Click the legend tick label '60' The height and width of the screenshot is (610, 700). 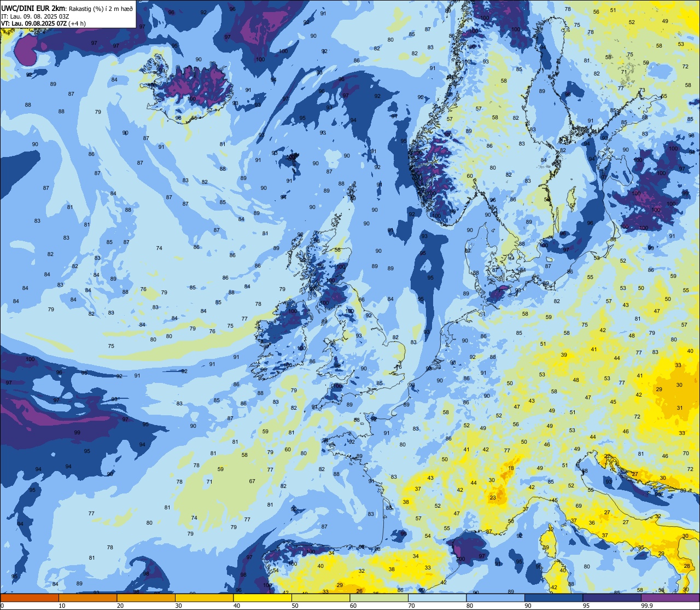click(x=353, y=606)
